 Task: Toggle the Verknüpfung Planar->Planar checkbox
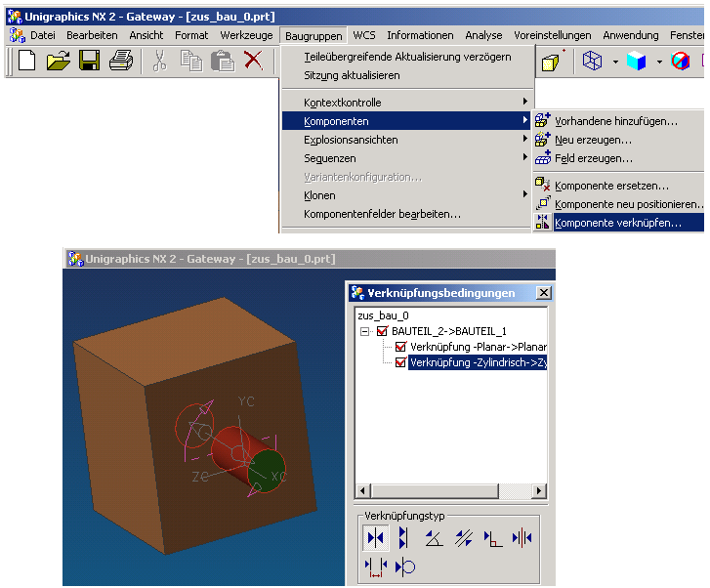point(400,347)
